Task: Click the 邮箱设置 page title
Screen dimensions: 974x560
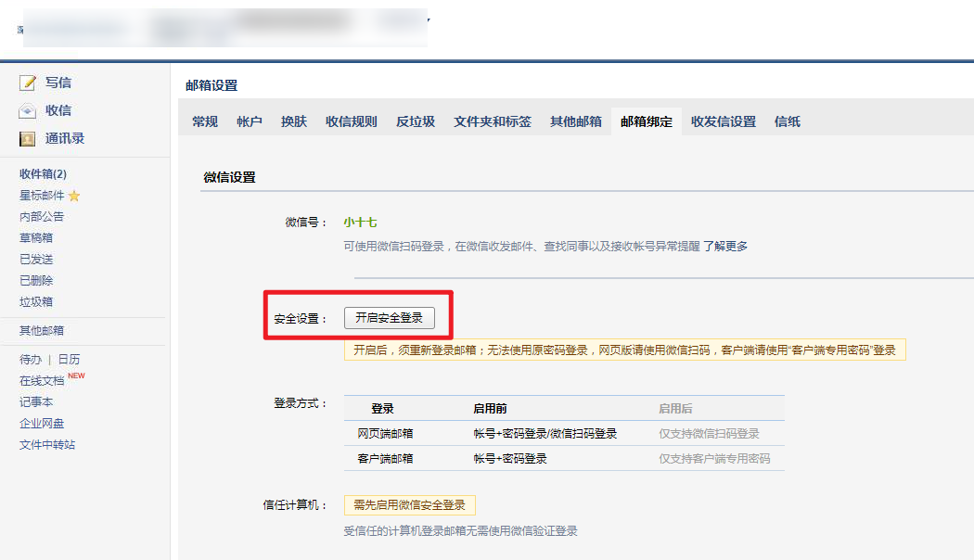Action: [211, 85]
